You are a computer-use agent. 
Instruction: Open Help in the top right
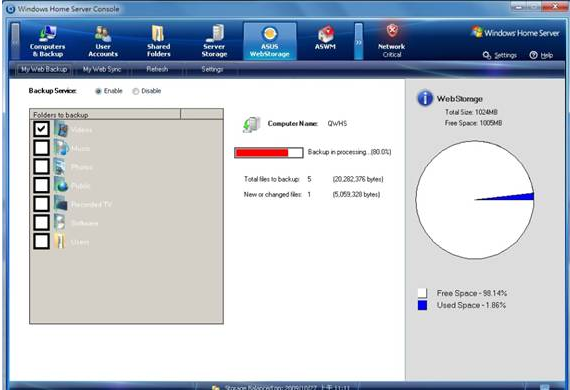541,55
